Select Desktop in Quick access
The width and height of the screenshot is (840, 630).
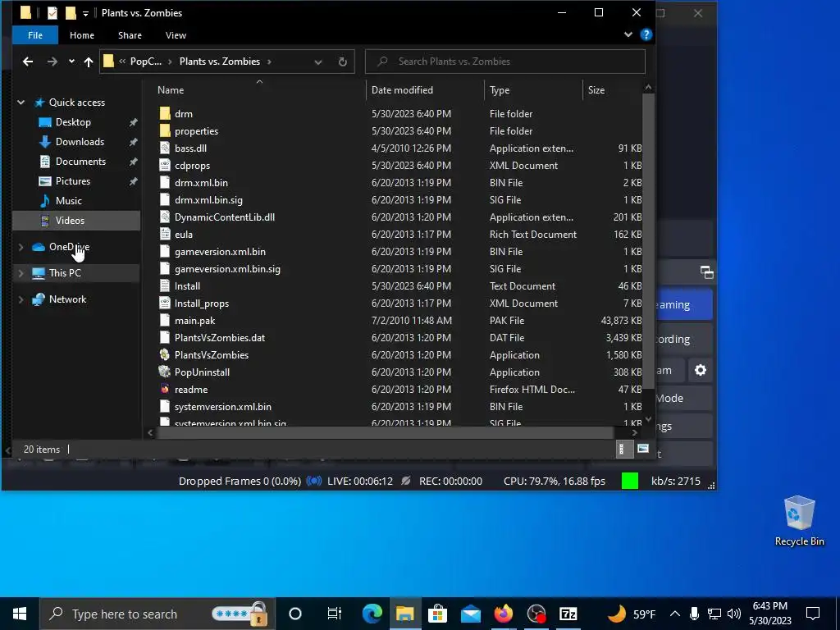click(x=73, y=122)
